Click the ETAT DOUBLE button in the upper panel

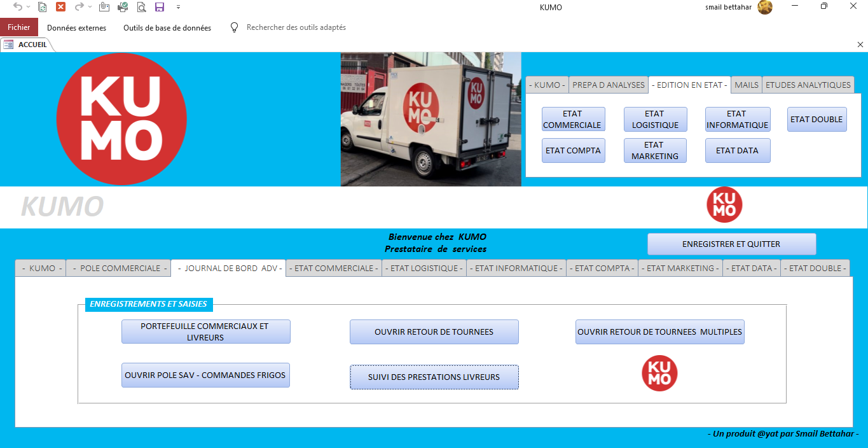pos(816,119)
